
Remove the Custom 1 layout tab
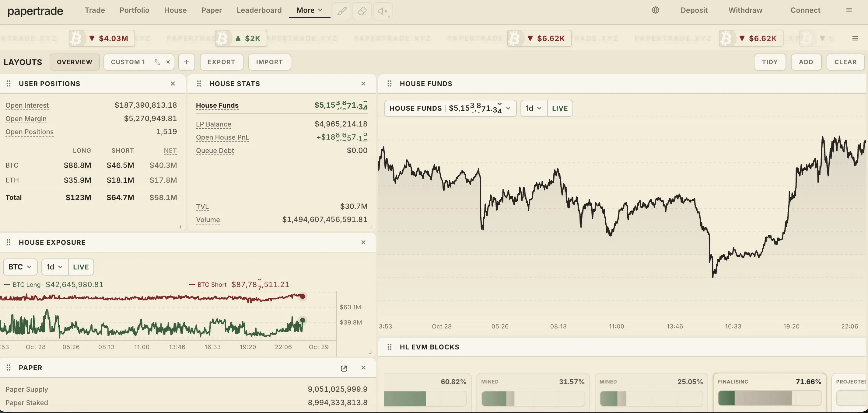[x=168, y=62]
